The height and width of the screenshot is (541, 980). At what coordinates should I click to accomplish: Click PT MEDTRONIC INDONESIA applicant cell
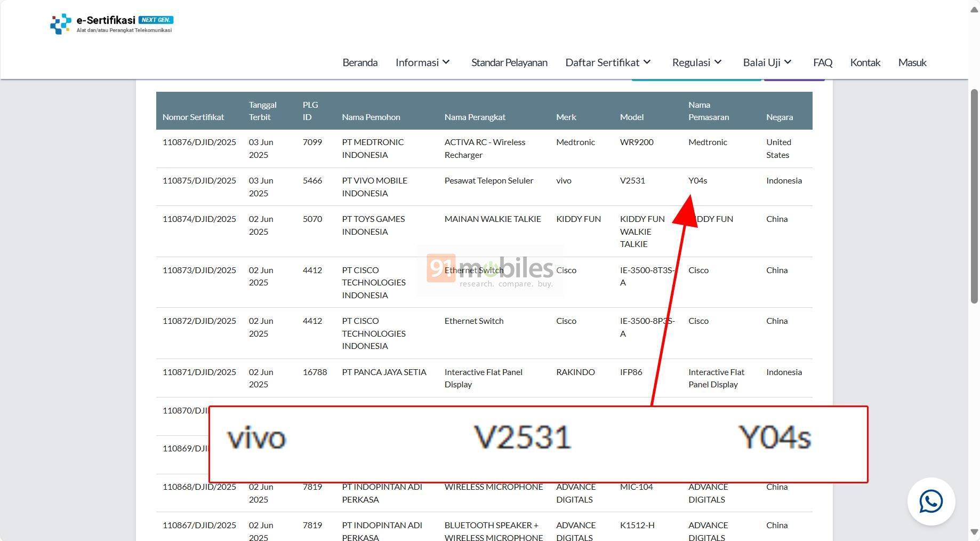pyautogui.click(x=373, y=148)
